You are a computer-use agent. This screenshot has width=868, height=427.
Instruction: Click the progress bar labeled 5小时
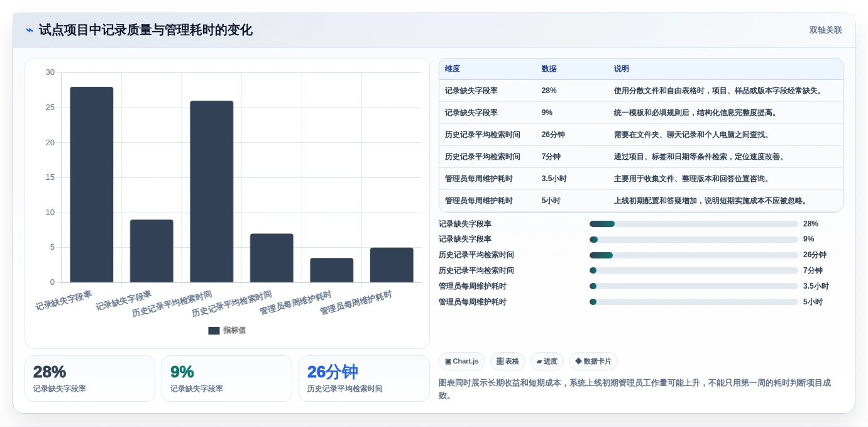click(x=694, y=302)
